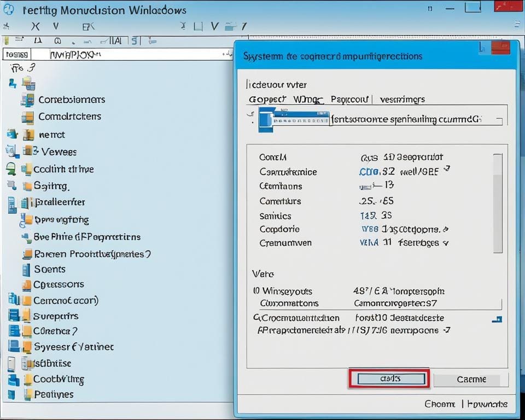Click the folder icon next to "nerrot"
Screen dimensions: 525x420
(29, 135)
